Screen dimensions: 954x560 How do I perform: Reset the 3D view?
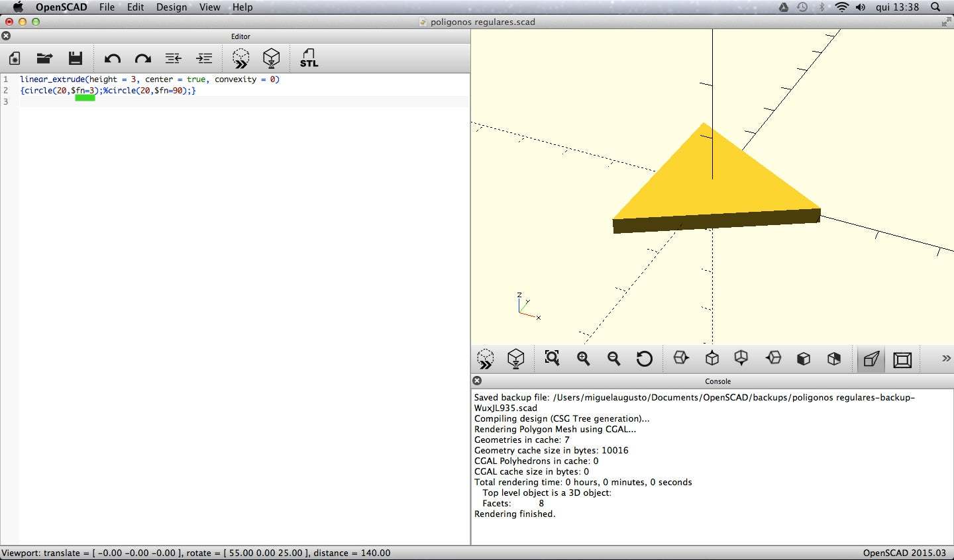point(644,359)
